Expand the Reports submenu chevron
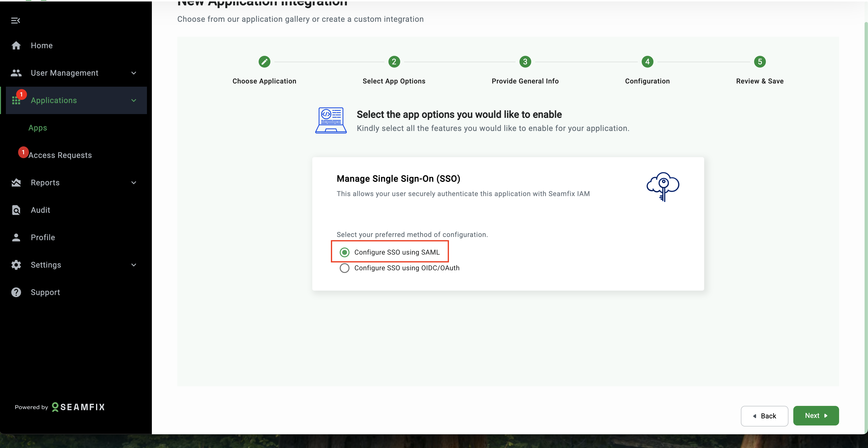 pyautogui.click(x=134, y=183)
